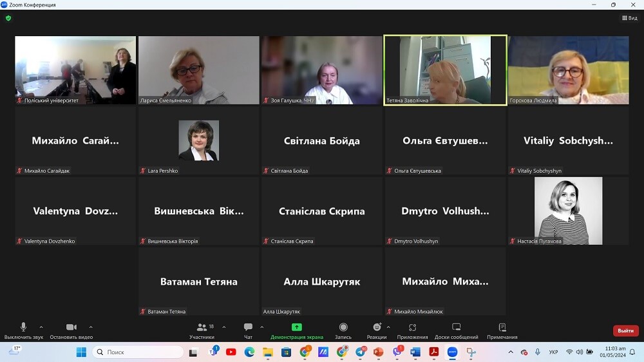The height and width of the screenshot is (362, 644).
Task: Open Notes (Примечания) tool
Action: click(x=502, y=327)
